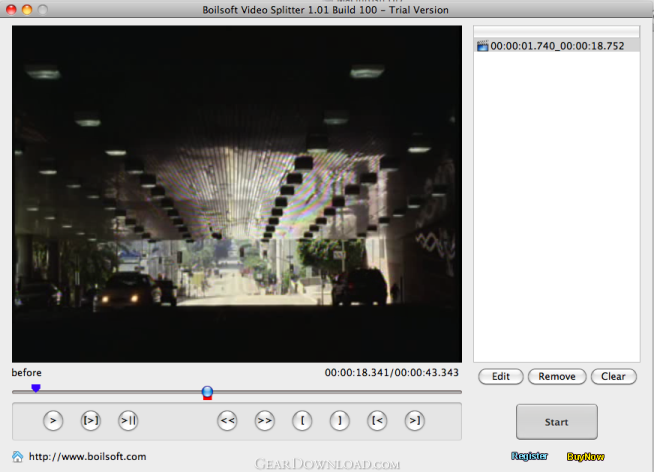Image resolution: width=654 pixels, height=472 pixels.
Task: Click the segment list column header
Action: tap(556, 32)
